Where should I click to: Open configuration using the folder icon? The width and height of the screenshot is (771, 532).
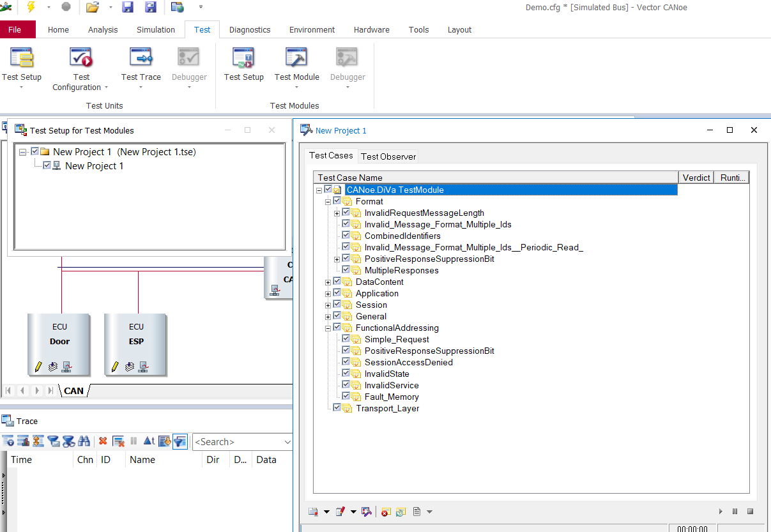(92, 7)
